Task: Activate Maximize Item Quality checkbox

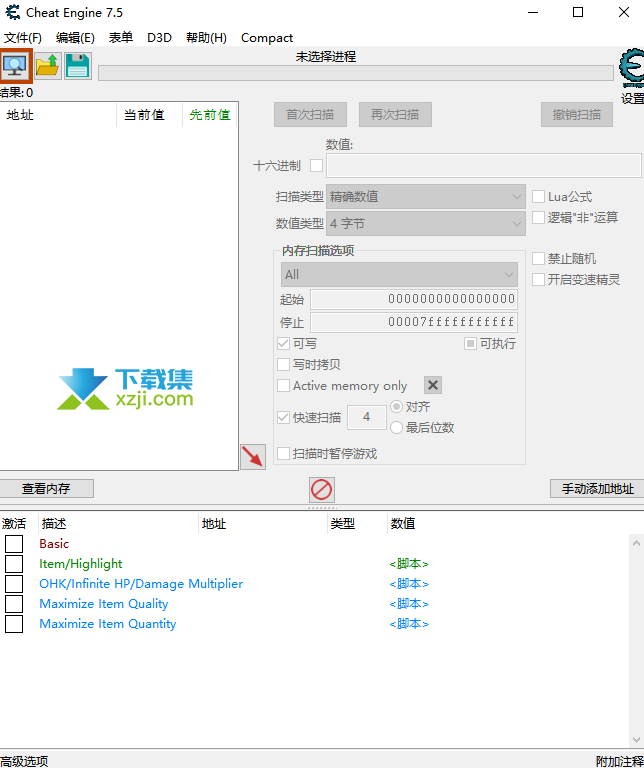Action: tap(14, 604)
